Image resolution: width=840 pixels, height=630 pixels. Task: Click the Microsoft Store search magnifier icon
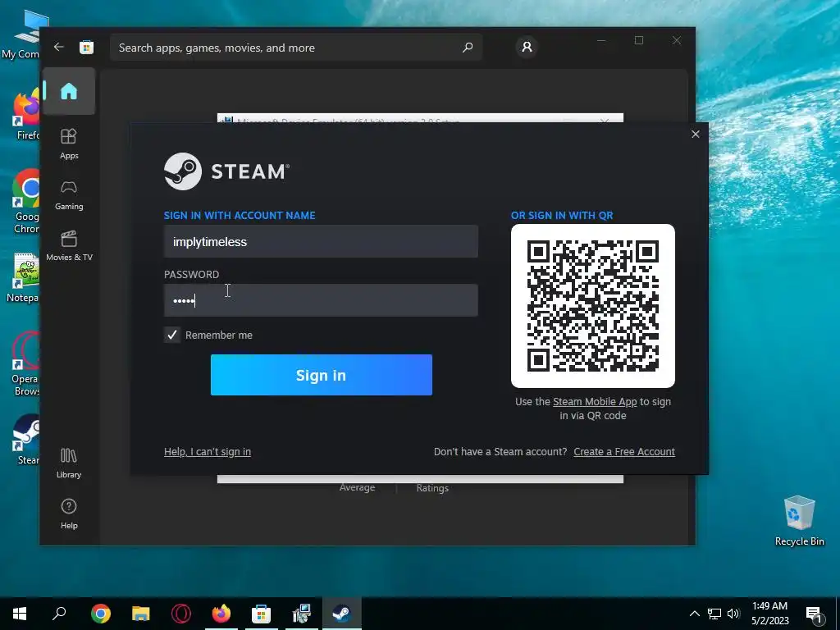coord(467,48)
